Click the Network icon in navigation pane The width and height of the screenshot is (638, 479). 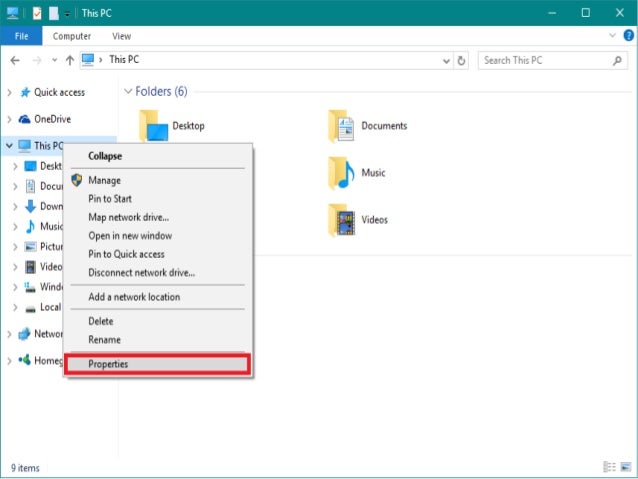24,334
